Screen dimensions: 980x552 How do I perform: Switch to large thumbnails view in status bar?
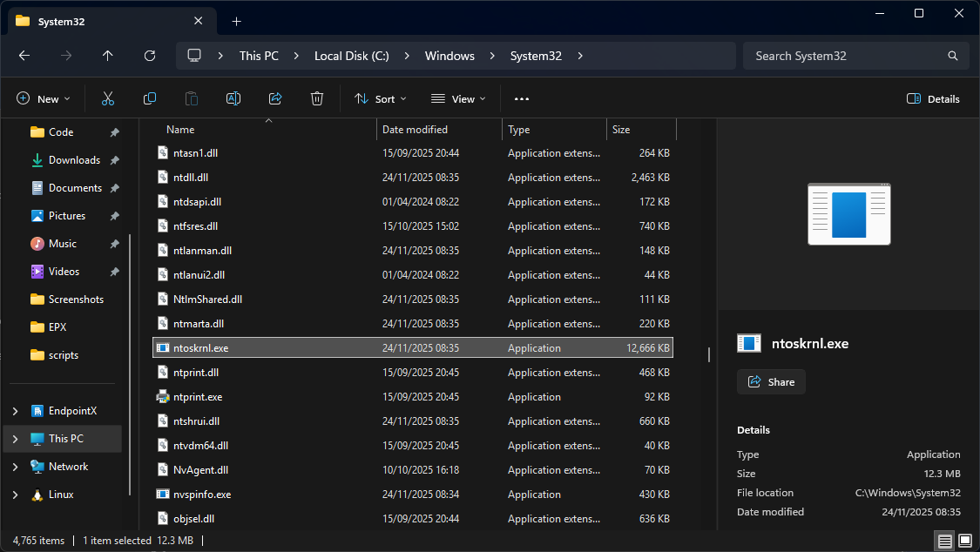click(965, 541)
